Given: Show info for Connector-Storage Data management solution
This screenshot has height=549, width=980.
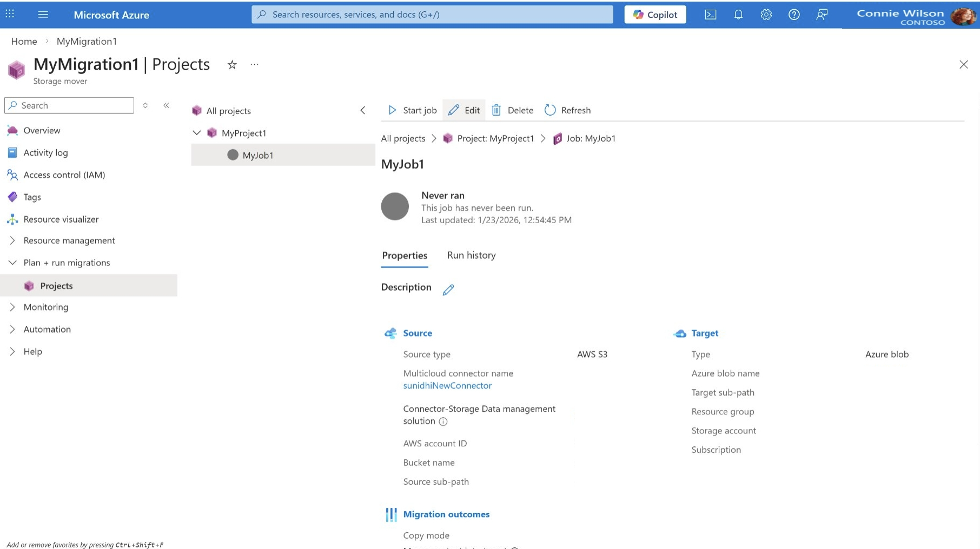Looking at the screenshot, I should [x=443, y=421].
